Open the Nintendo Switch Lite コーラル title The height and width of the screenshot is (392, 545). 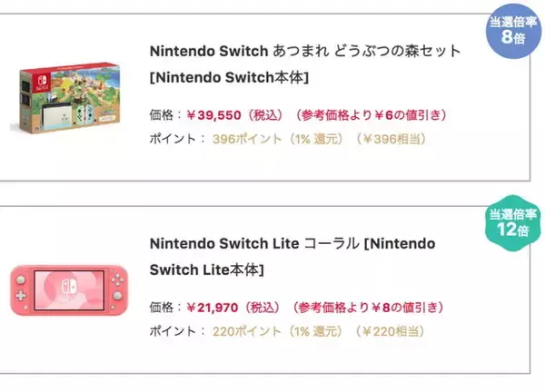pyautogui.click(x=291, y=244)
